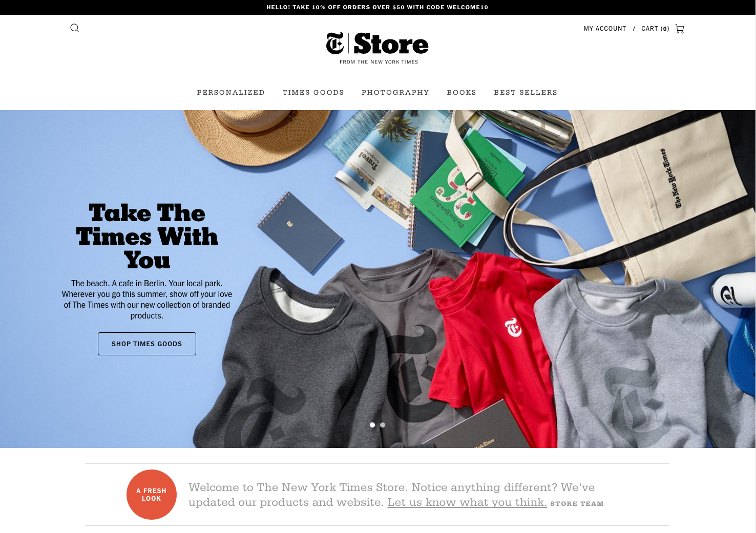Open the Personalized menu
The height and width of the screenshot is (533, 756).
231,93
